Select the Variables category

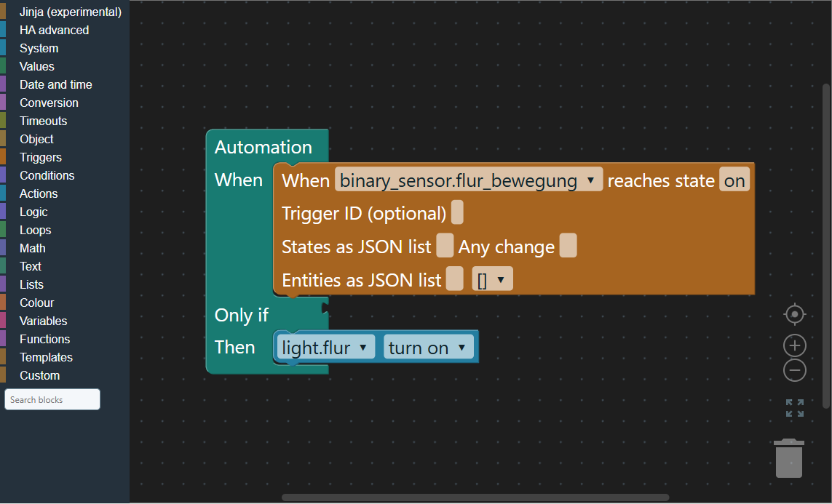(x=65, y=321)
